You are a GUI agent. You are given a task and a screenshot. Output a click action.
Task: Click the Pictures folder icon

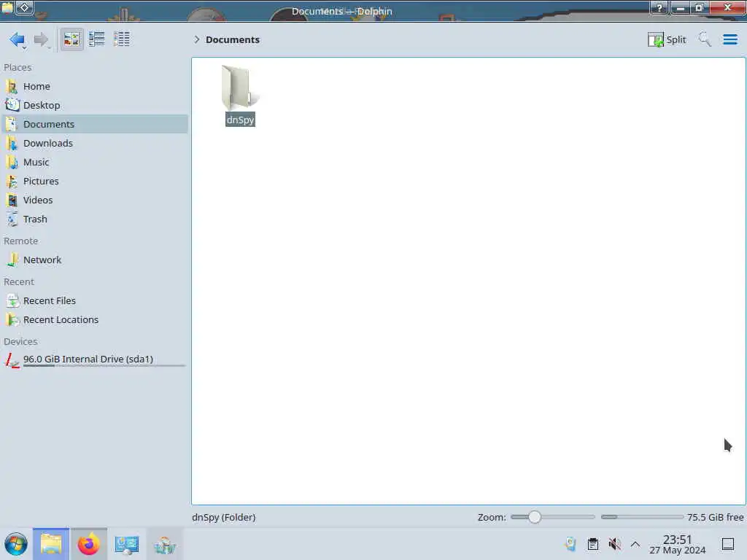tap(12, 182)
